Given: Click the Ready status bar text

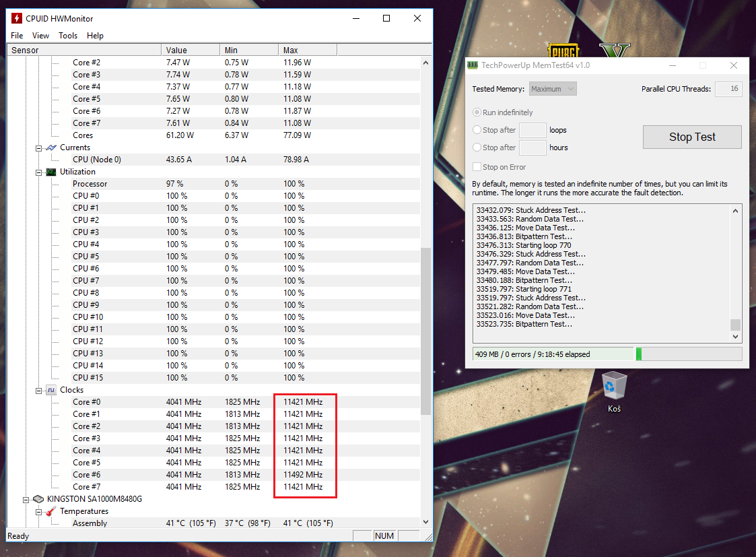Looking at the screenshot, I should (18, 536).
